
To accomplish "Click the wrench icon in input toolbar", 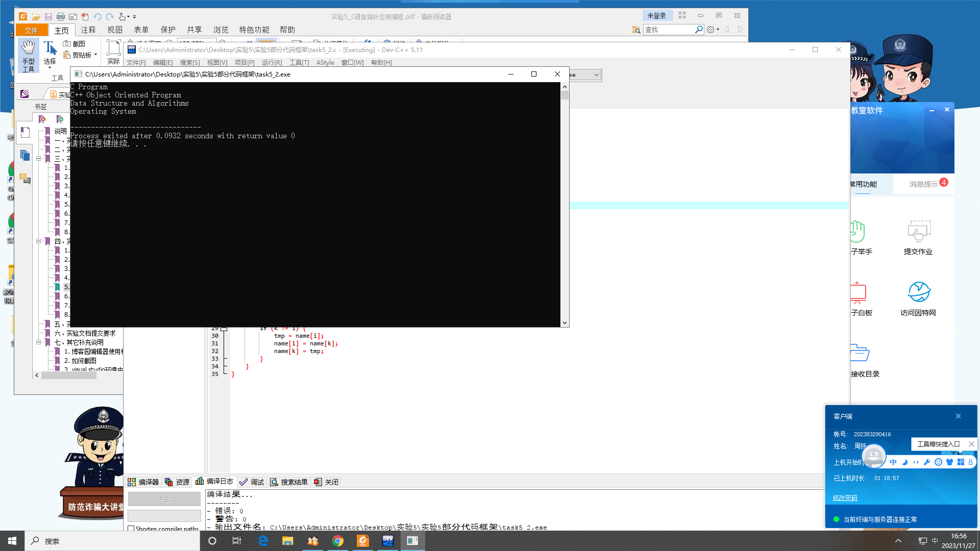I will pos(927,462).
